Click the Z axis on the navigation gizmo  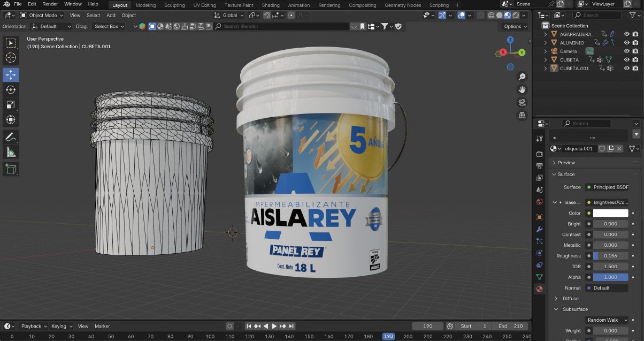point(510,40)
